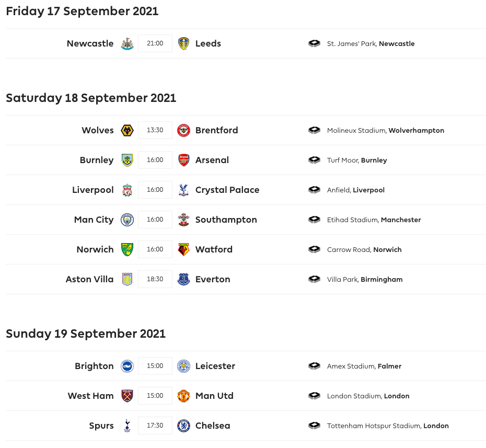Click the West Ham team name

coord(91,396)
